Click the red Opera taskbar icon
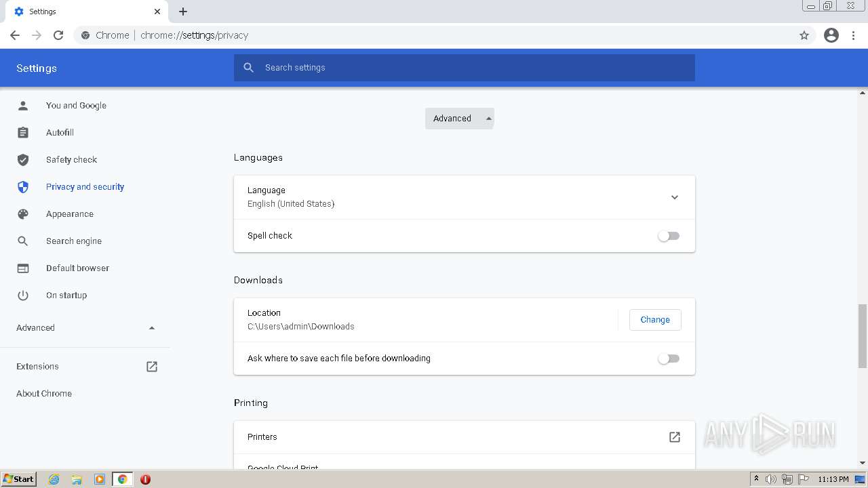Image resolution: width=868 pixels, height=488 pixels. click(145, 479)
